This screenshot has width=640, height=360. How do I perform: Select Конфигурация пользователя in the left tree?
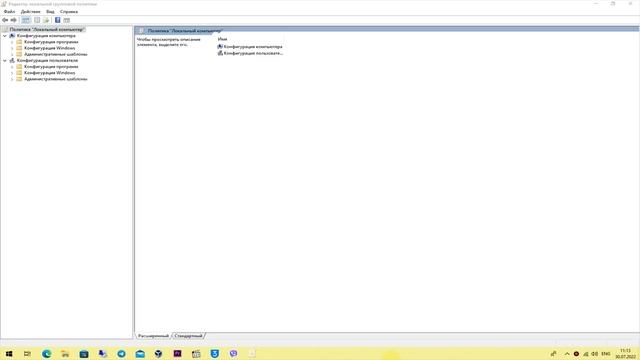click(x=47, y=60)
